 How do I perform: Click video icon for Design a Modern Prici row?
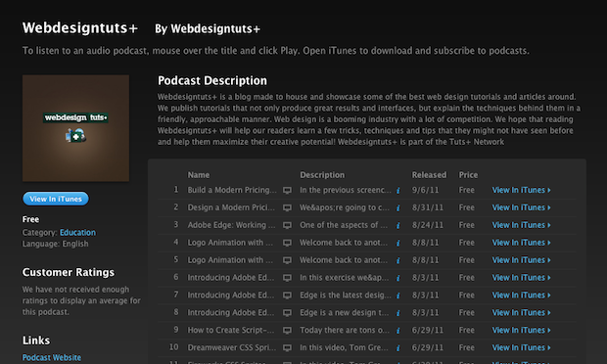(287, 207)
